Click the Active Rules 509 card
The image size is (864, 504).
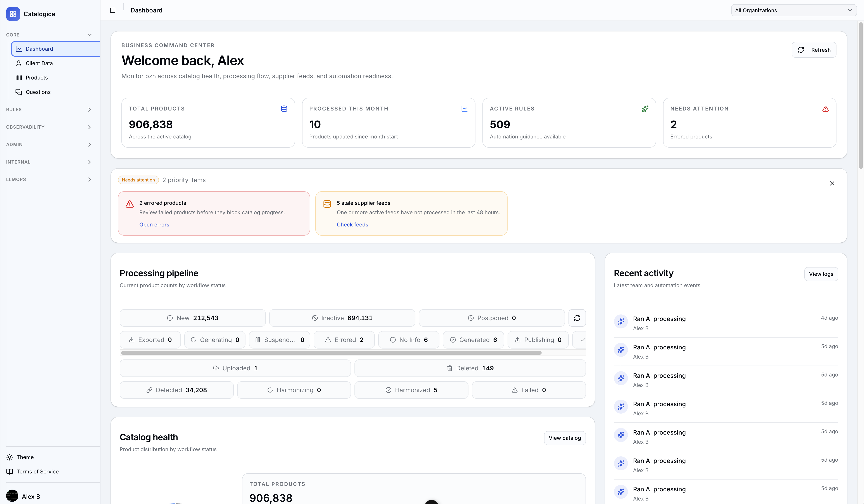click(569, 123)
